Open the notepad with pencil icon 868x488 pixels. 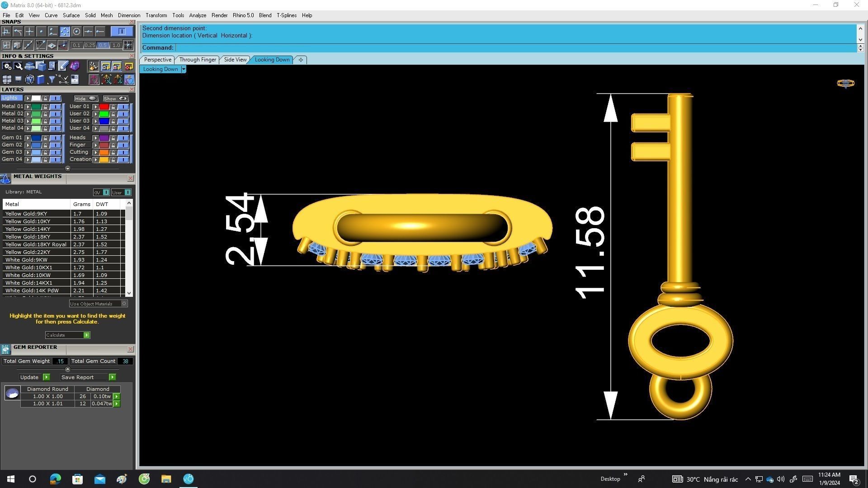[x=63, y=66]
